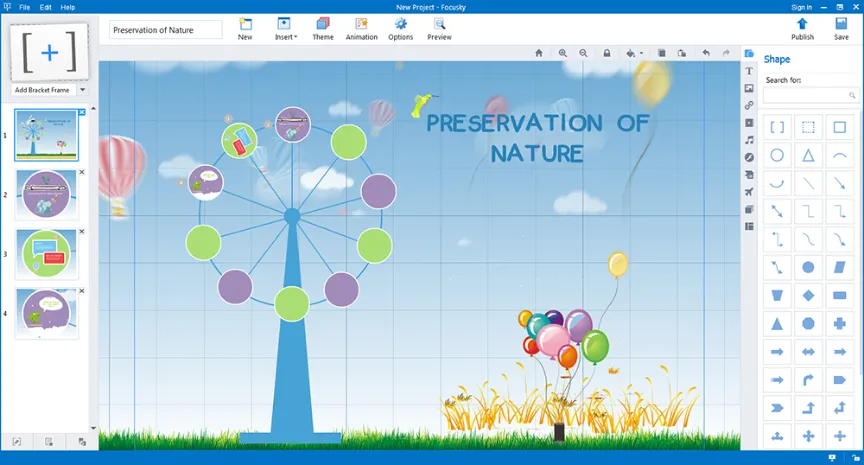864x465 pixels.
Task: Open the Theme picker
Action: [x=323, y=29]
